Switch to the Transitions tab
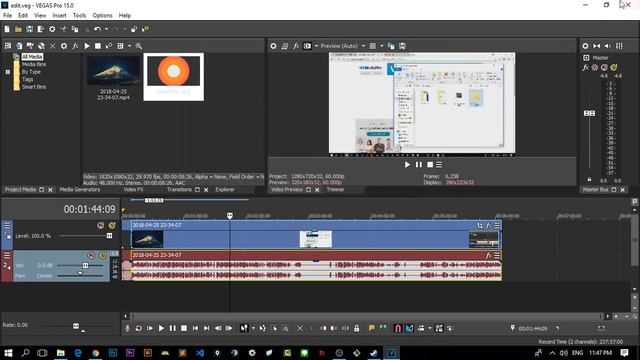The width and height of the screenshot is (640, 360). coord(179,190)
